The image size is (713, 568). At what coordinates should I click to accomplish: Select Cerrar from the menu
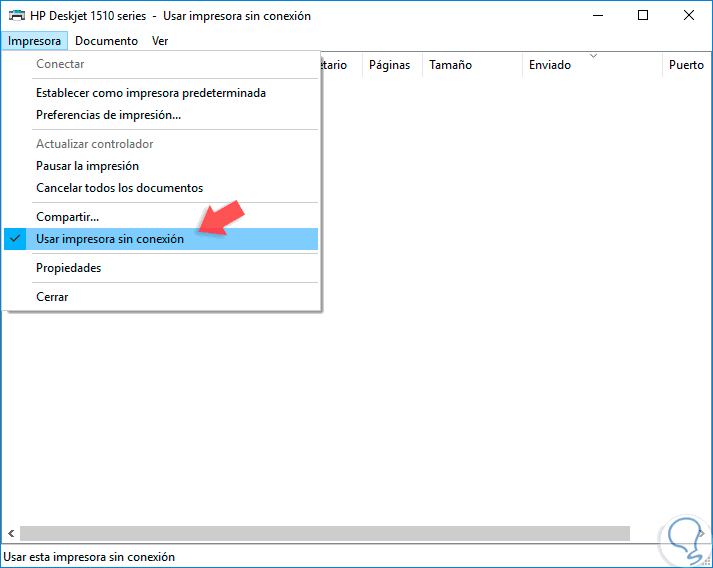(x=161, y=297)
